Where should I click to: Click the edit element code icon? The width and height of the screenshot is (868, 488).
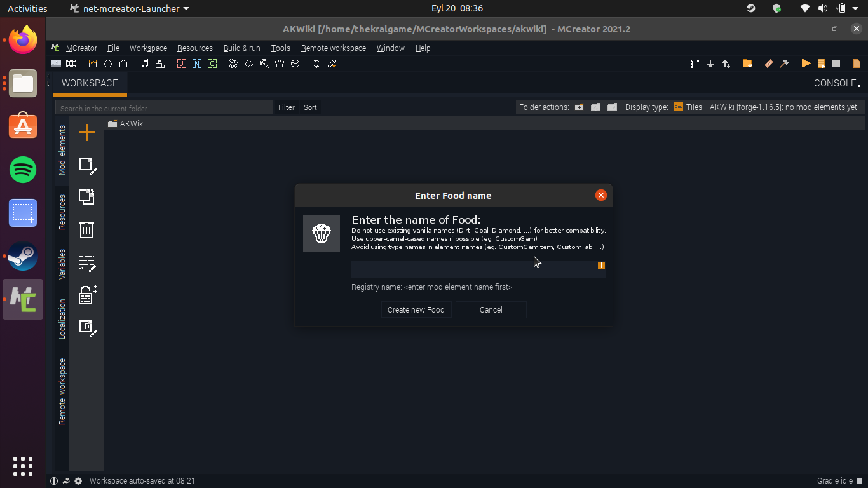(87, 262)
